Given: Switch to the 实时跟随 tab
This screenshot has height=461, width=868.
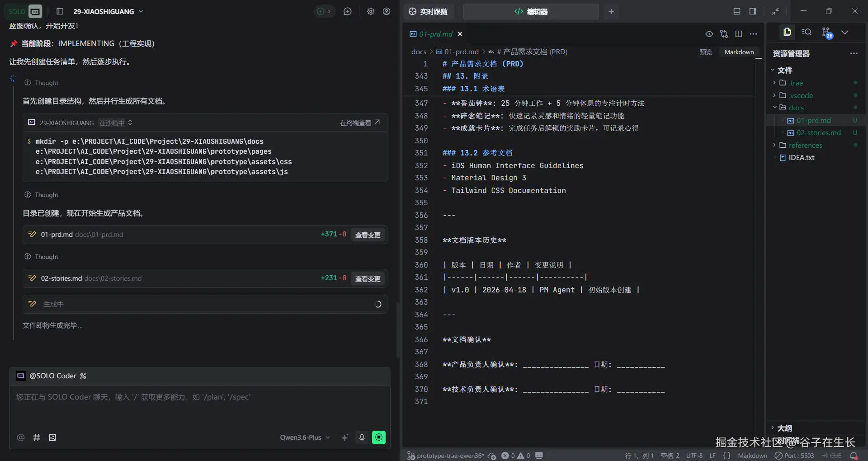Looking at the screenshot, I should pos(428,11).
